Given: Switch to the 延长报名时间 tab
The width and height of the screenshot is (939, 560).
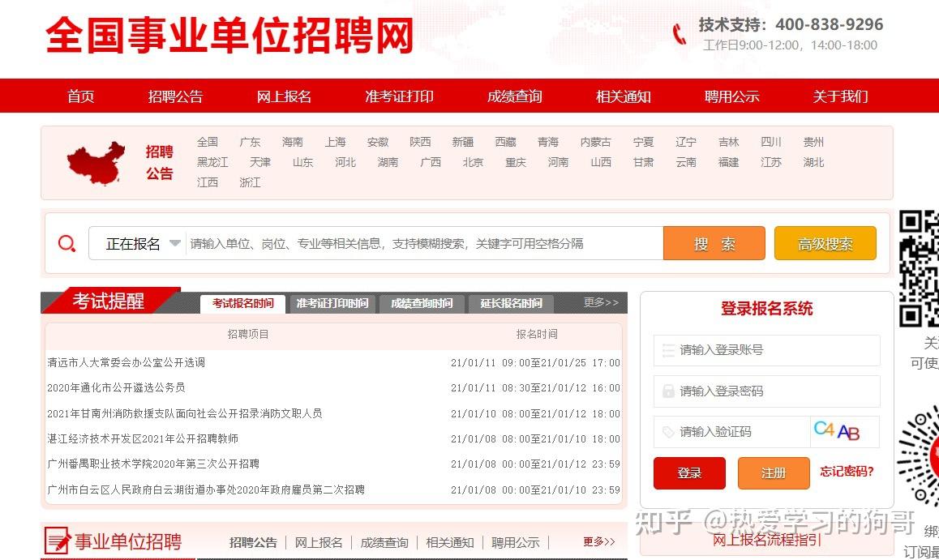Looking at the screenshot, I should pyautogui.click(x=511, y=303).
